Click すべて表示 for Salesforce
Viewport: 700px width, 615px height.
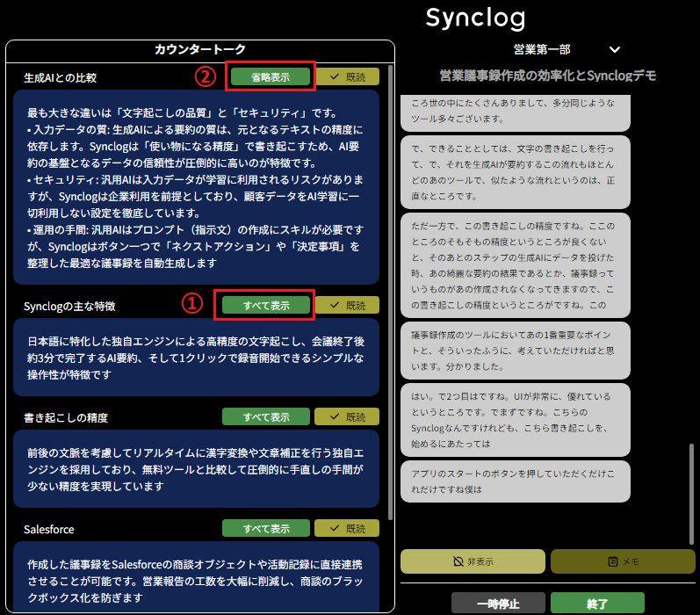point(266,528)
